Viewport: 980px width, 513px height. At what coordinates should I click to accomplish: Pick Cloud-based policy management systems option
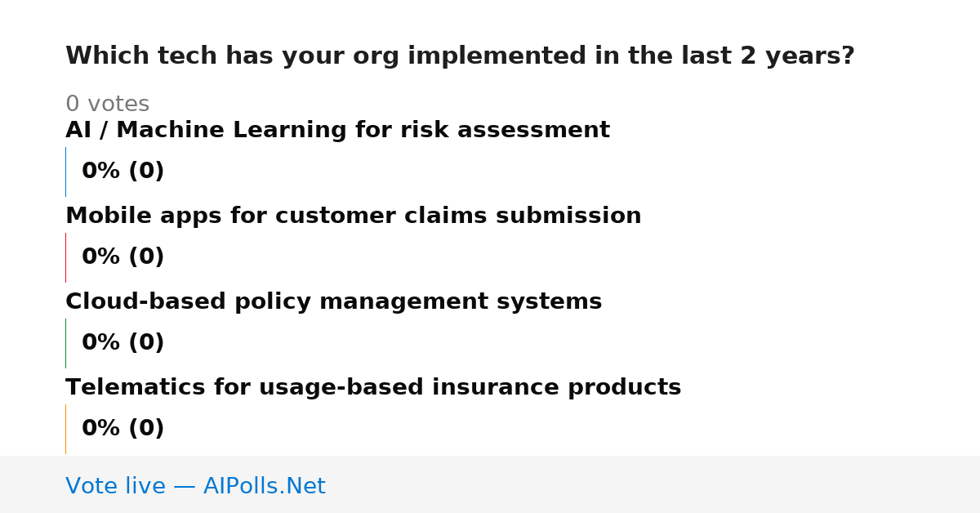[x=333, y=302]
